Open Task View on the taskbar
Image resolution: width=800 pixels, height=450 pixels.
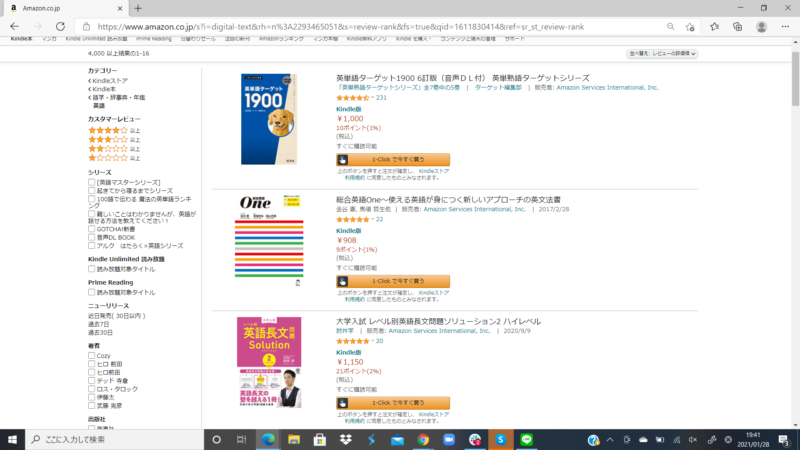click(242, 439)
